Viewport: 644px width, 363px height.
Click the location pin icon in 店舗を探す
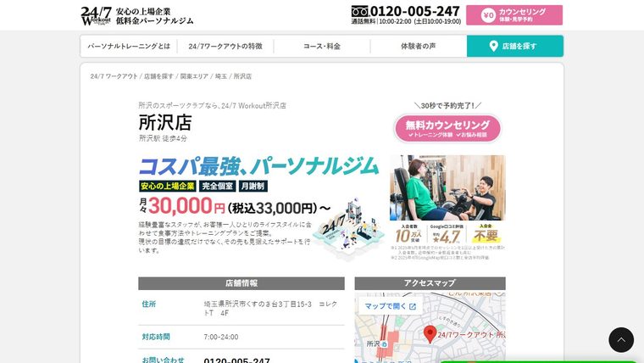[x=494, y=46]
